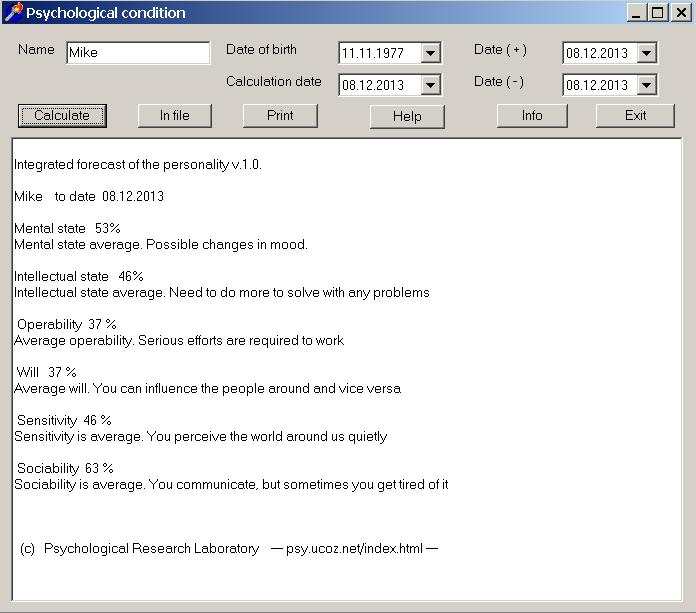Click 'Mental state average. Possible changes in mood.'

161,245
